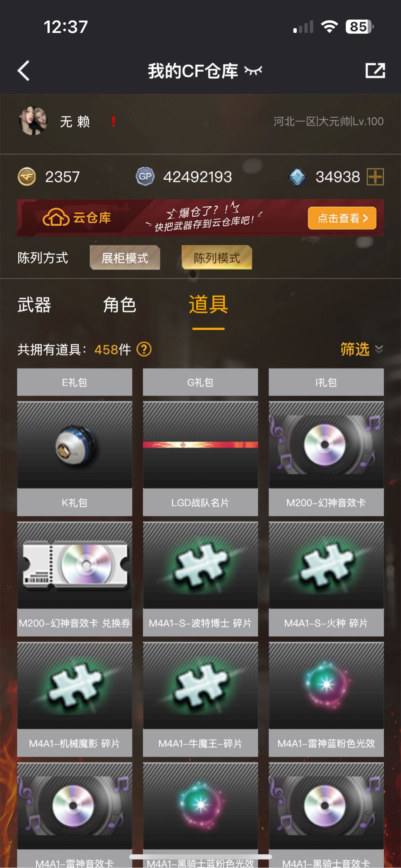Tap the back arrow icon
Screen dimensions: 401x868
[x=23, y=71]
